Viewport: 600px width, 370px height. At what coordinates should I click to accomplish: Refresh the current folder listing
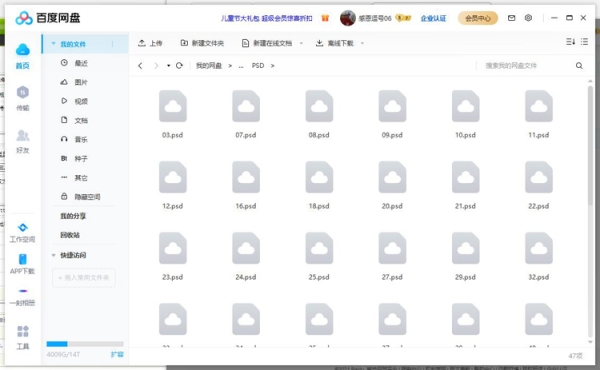click(x=179, y=66)
